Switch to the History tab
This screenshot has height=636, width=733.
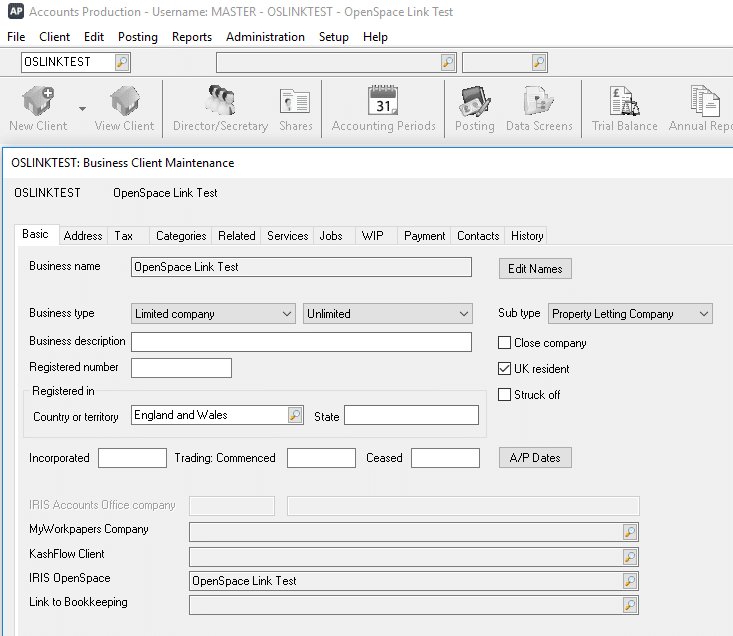527,236
